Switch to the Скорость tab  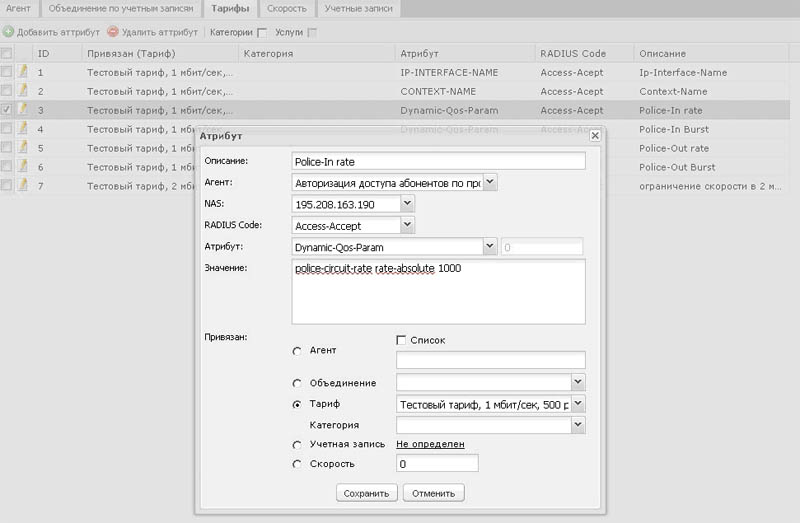point(286,9)
